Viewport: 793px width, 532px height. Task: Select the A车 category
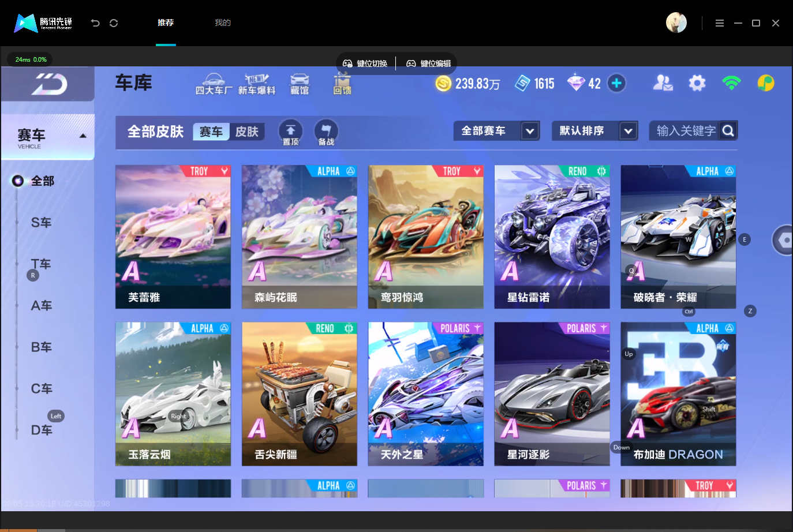click(41, 306)
